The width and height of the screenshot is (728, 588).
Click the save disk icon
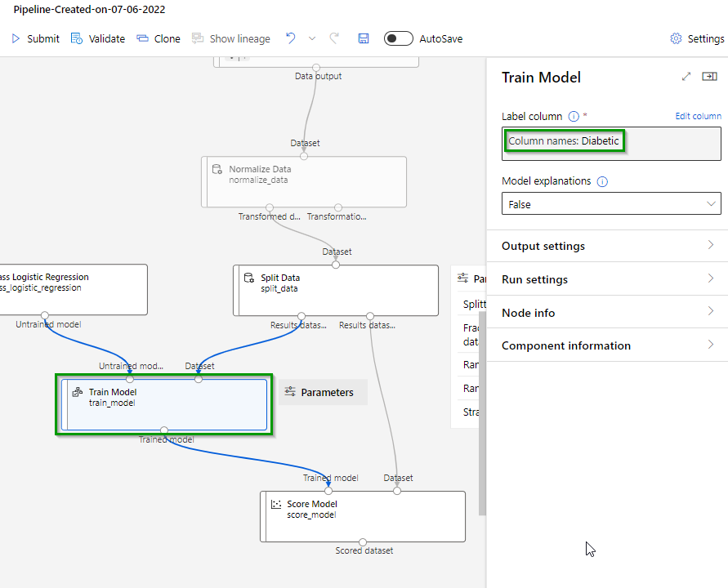click(364, 38)
